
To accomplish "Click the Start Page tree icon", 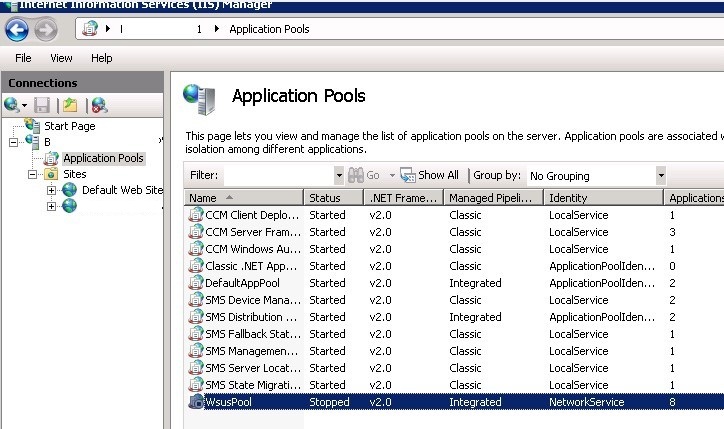I will point(32,125).
